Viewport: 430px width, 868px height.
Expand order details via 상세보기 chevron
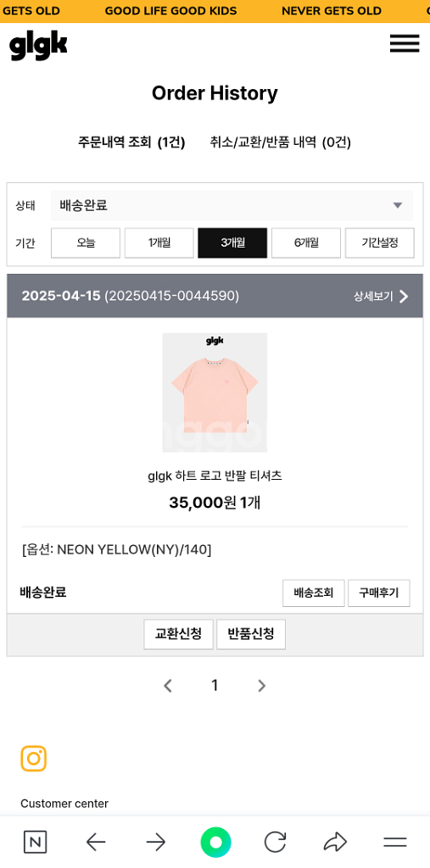tap(382, 296)
